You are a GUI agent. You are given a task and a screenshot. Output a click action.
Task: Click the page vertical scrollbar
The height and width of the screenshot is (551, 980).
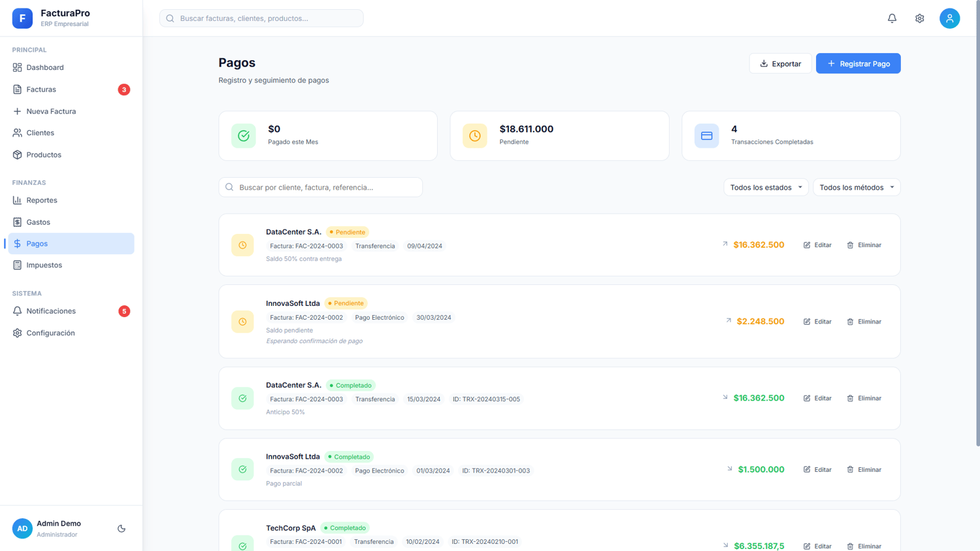pyautogui.click(x=977, y=223)
